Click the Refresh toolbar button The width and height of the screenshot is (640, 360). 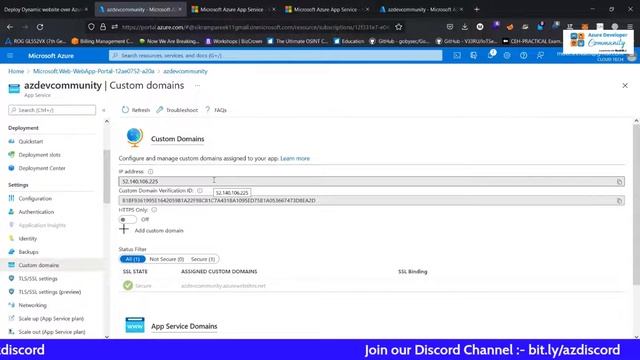coord(136,110)
